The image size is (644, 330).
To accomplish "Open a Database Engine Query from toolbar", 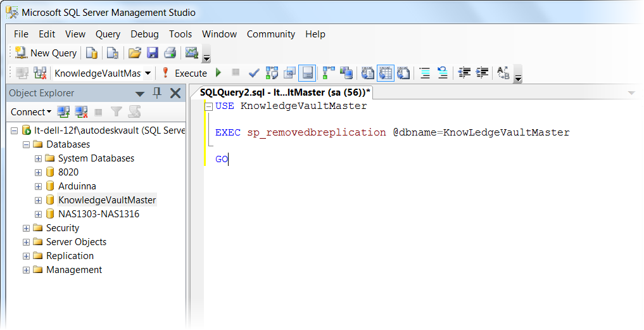I will pos(92,53).
